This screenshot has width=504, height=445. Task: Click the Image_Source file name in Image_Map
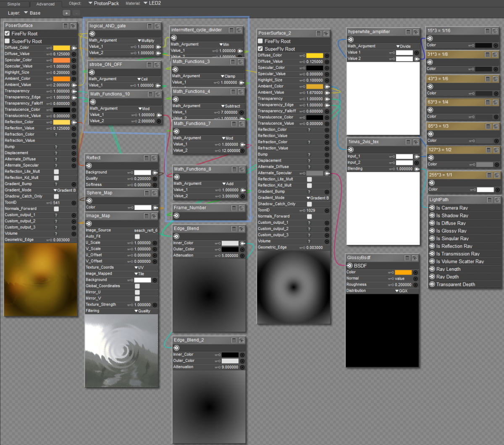145,230
